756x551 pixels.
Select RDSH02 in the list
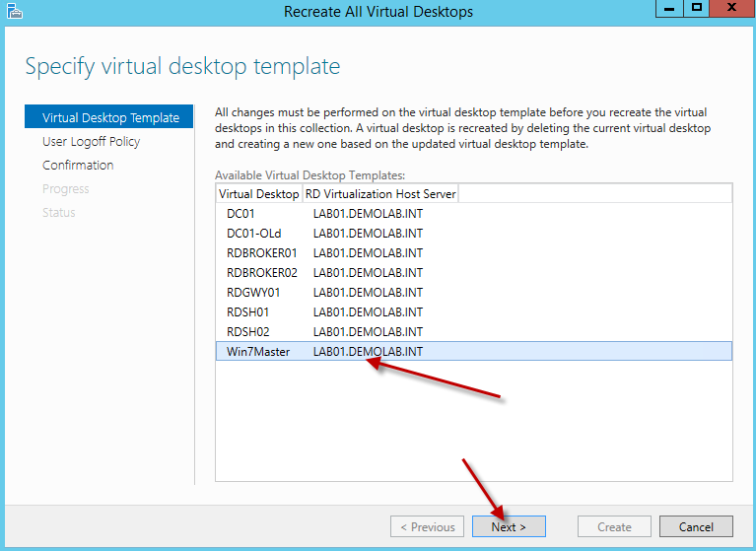coord(247,331)
